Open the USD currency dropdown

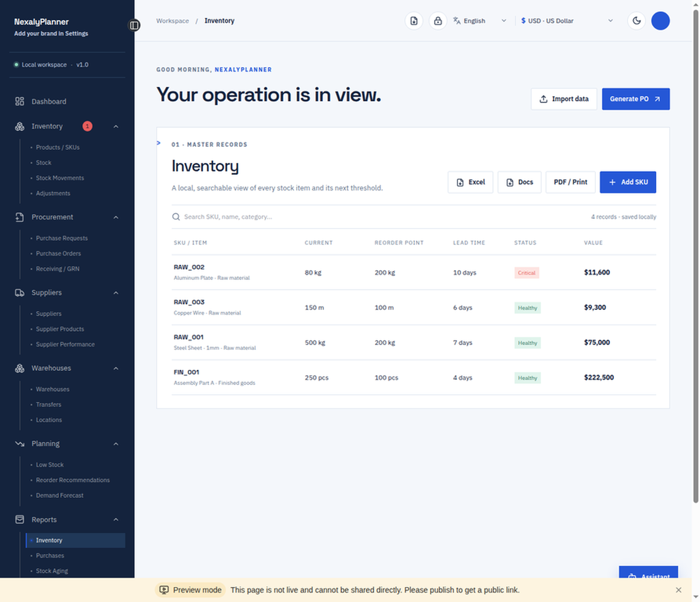(567, 21)
